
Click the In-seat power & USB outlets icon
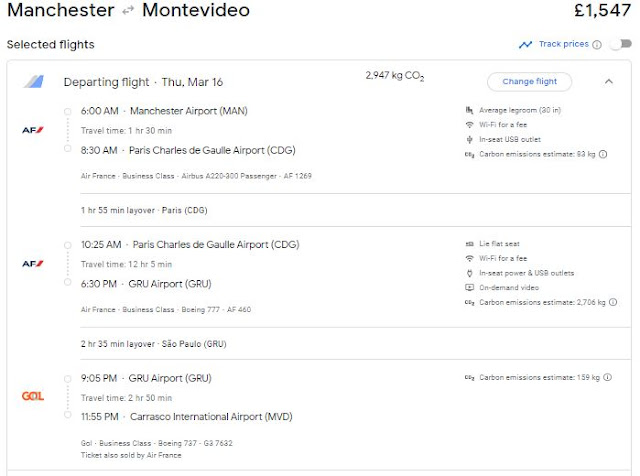469,273
